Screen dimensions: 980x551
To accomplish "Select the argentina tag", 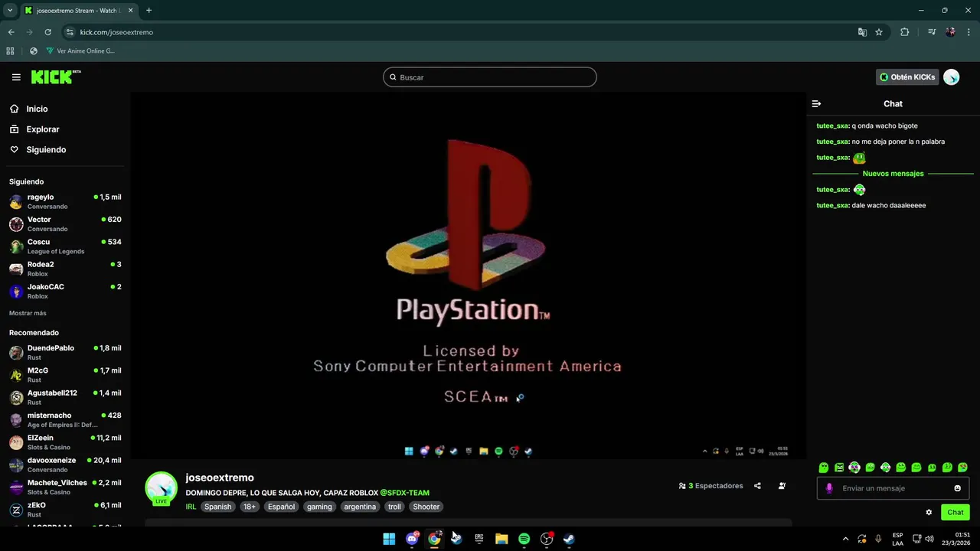I will tap(360, 507).
